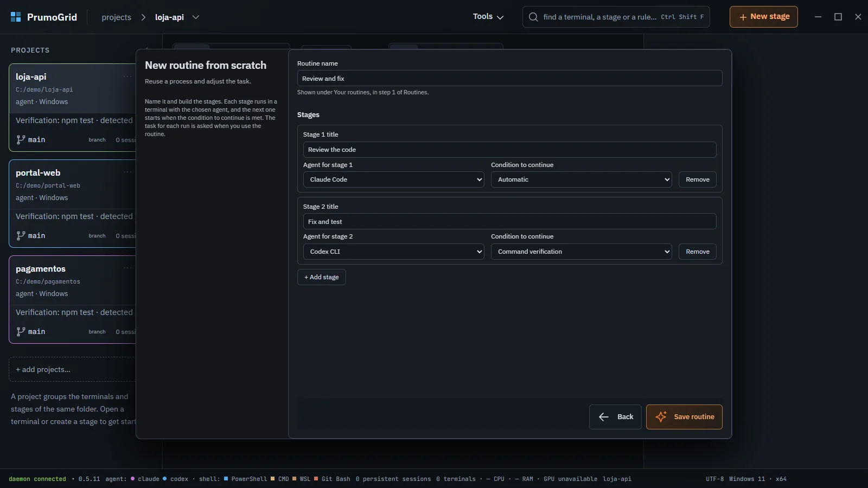Click the PrumoGrid logo icon
The height and width of the screenshot is (488, 868).
tap(16, 17)
